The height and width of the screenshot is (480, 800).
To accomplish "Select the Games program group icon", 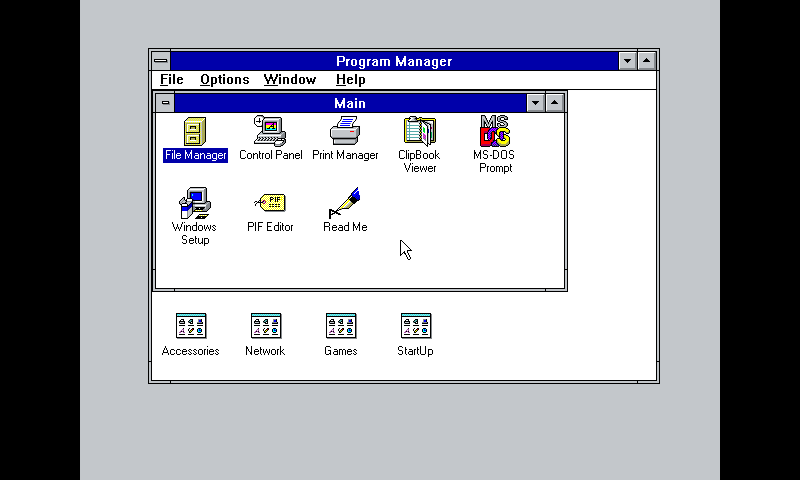I will pos(340,326).
